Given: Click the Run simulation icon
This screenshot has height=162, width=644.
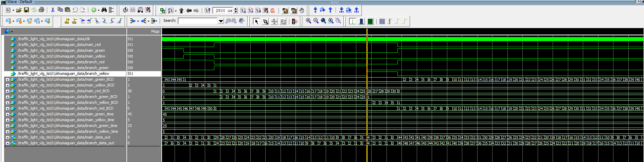Looking at the screenshot, I should [x=243, y=11].
